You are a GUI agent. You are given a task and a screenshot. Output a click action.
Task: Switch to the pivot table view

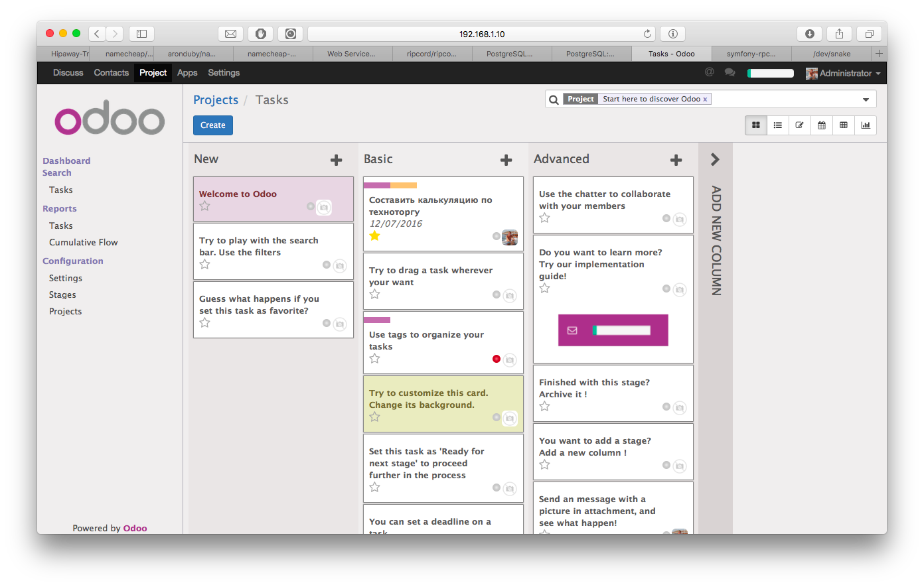pos(843,125)
